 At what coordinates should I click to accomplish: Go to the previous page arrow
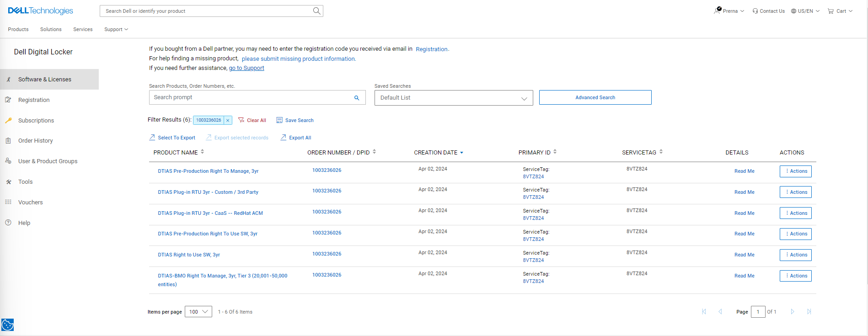[x=720, y=312]
